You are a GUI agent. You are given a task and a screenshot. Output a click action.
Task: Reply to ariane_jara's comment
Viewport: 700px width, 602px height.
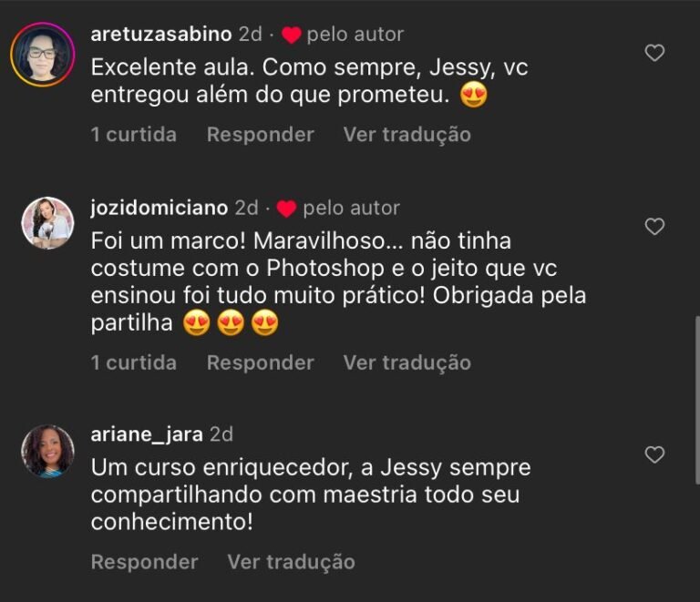click(144, 562)
